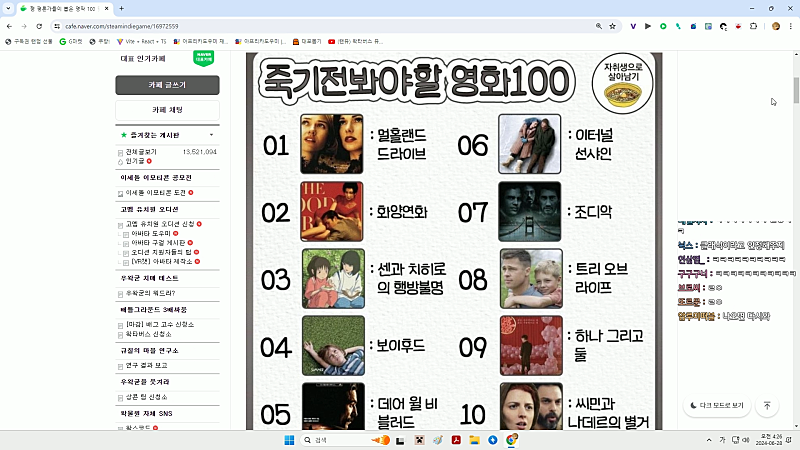Viewport: 800px width, 450px height.
Task: Open the 아바타 도우미 board
Action: click(151, 234)
